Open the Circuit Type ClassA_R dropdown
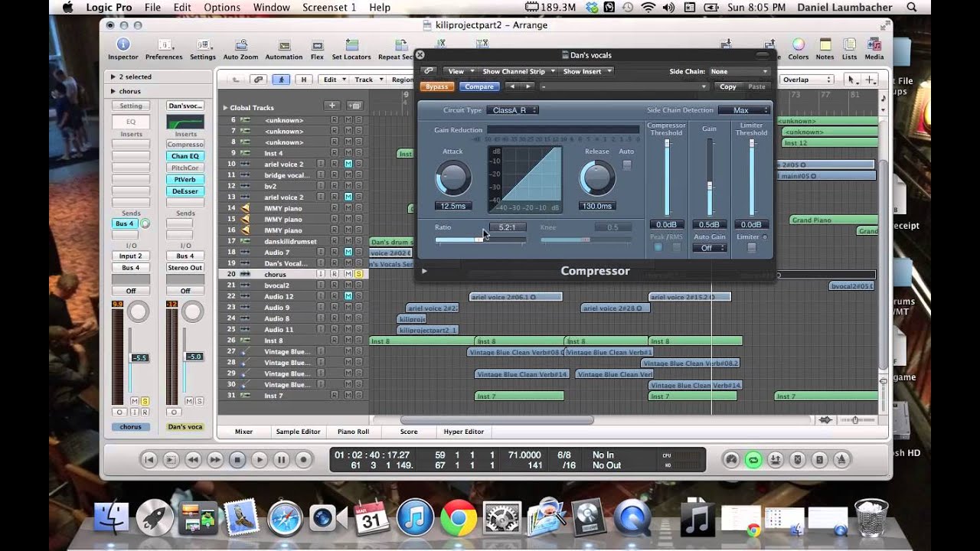The height and width of the screenshot is (551, 980). [512, 110]
